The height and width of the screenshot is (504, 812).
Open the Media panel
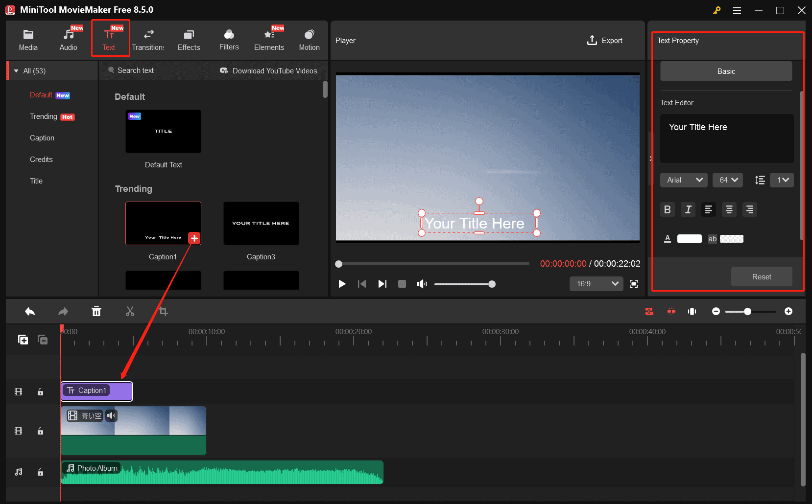(x=28, y=39)
